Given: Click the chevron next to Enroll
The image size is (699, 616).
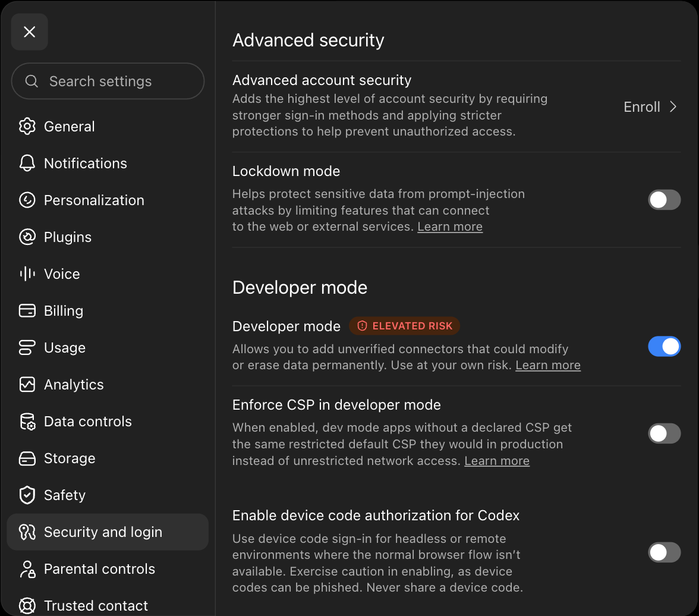Looking at the screenshot, I should 673,107.
